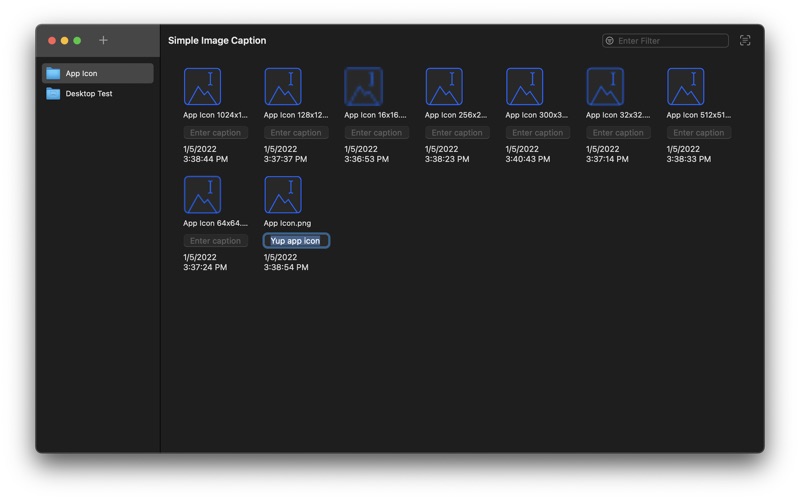Screen dimensions: 800x500
Task: Select the App Icon folder in sidebar
Action: (x=98, y=73)
